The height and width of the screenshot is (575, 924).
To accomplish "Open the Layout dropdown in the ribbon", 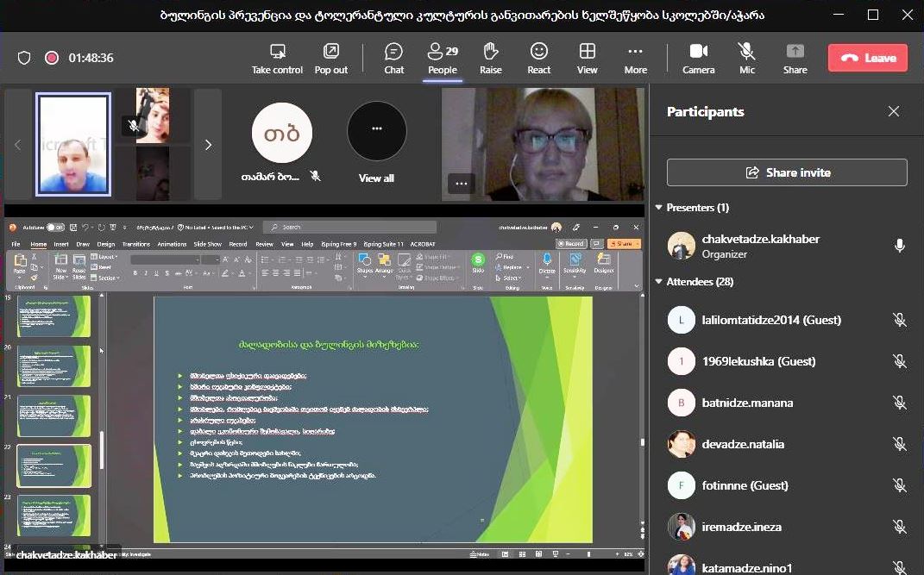I will pyautogui.click(x=104, y=257).
